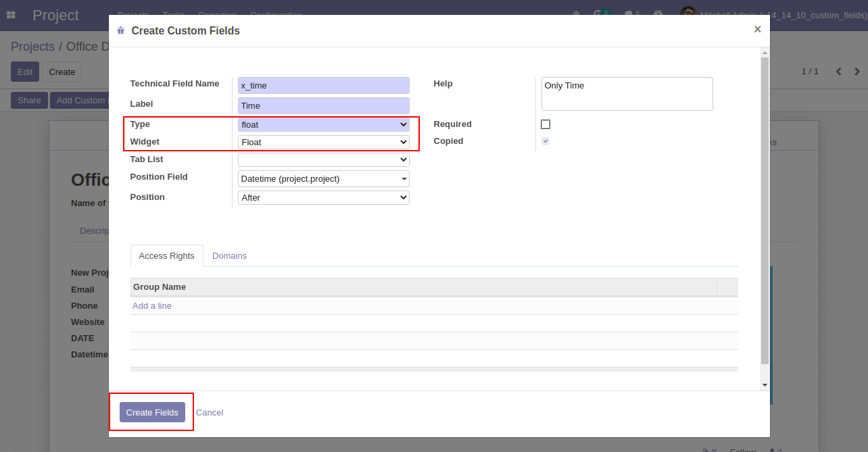Toggle the Copied checkbox
The image size is (868, 452).
coord(546,141)
